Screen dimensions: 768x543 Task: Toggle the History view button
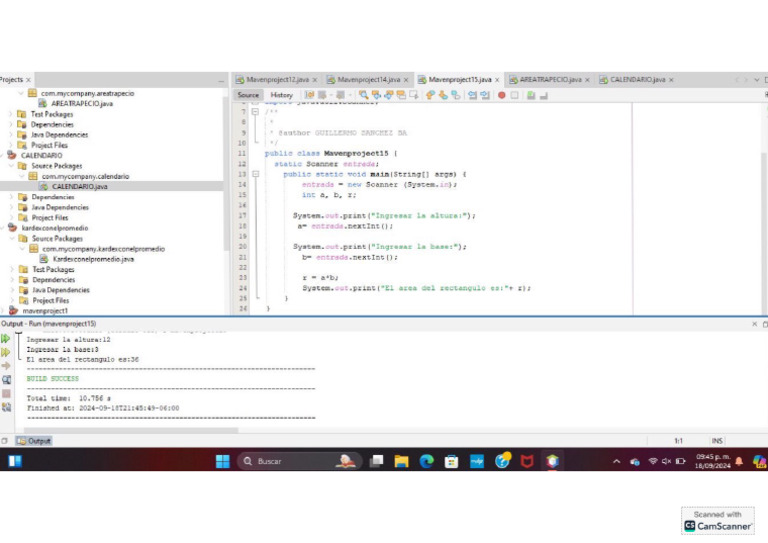pyautogui.click(x=282, y=95)
